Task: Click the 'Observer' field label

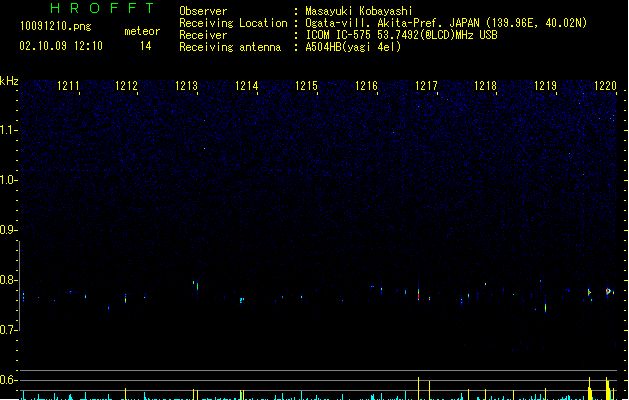Action: 203,11
